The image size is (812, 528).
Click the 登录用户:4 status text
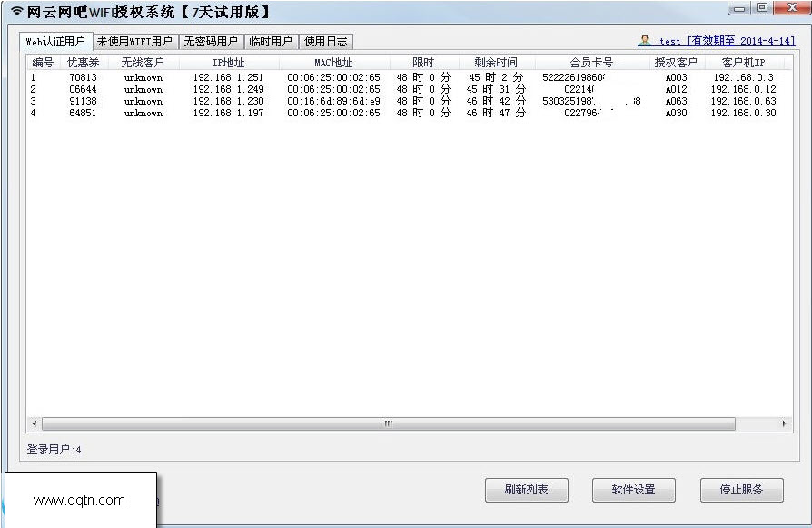coord(54,450)
